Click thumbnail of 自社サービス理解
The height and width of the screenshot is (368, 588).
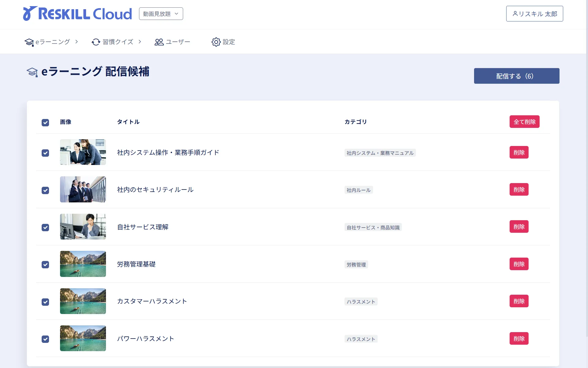83,227
